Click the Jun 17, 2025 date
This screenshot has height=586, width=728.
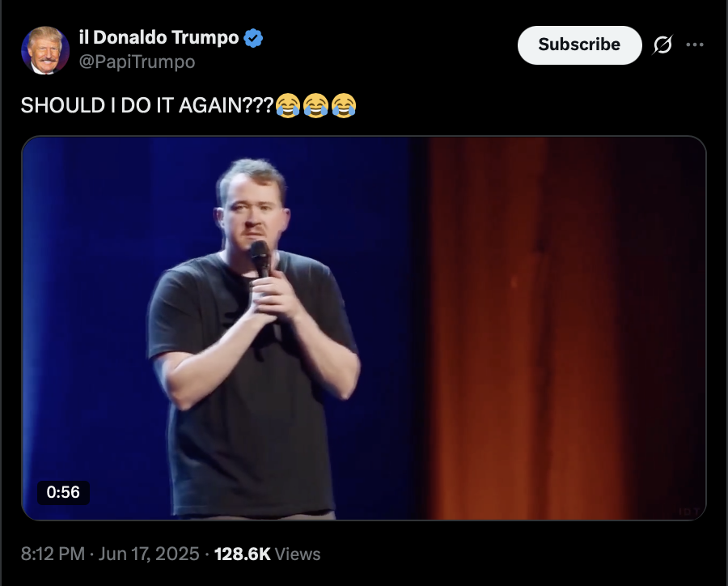(x=149, y=554)
